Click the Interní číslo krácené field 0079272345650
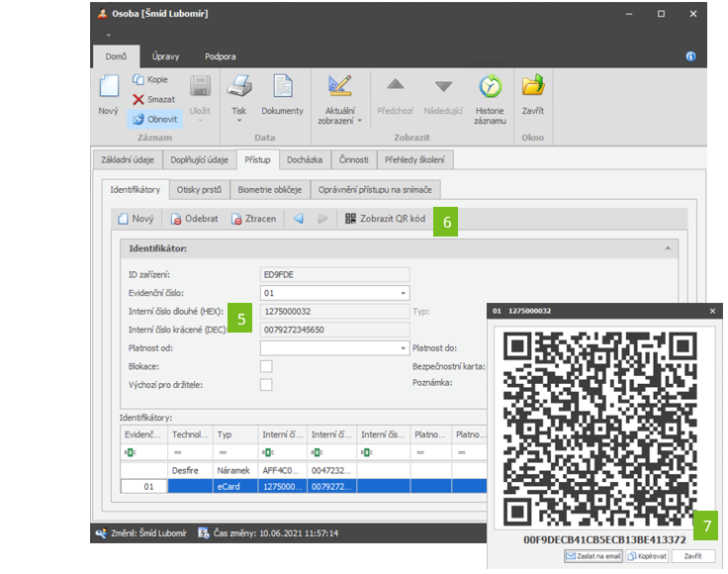The image size is (728, 574). [x=334, y=330]
